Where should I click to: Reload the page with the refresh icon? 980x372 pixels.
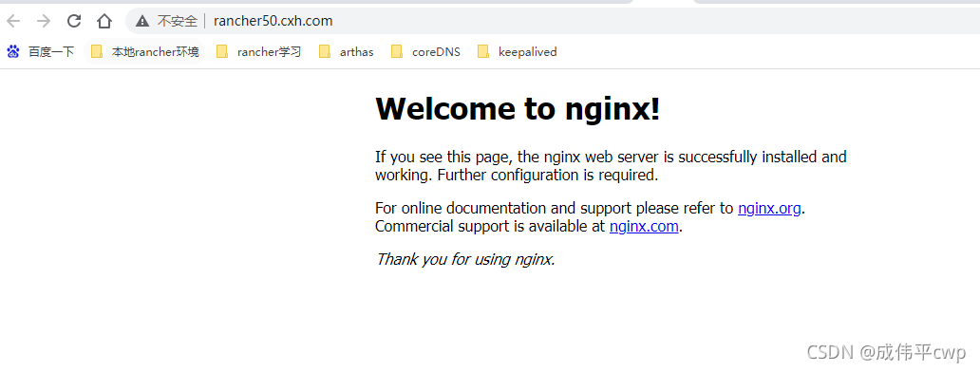click(x=74, y=21)
